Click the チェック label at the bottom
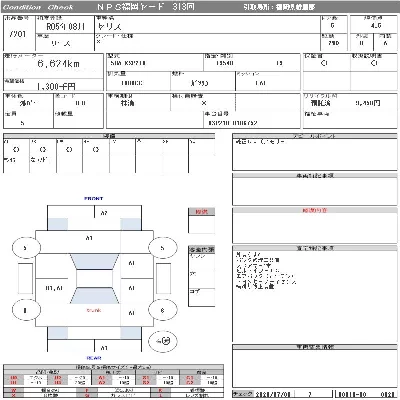The height and width of the screenshot is (400, 400). tap(243, 394)
